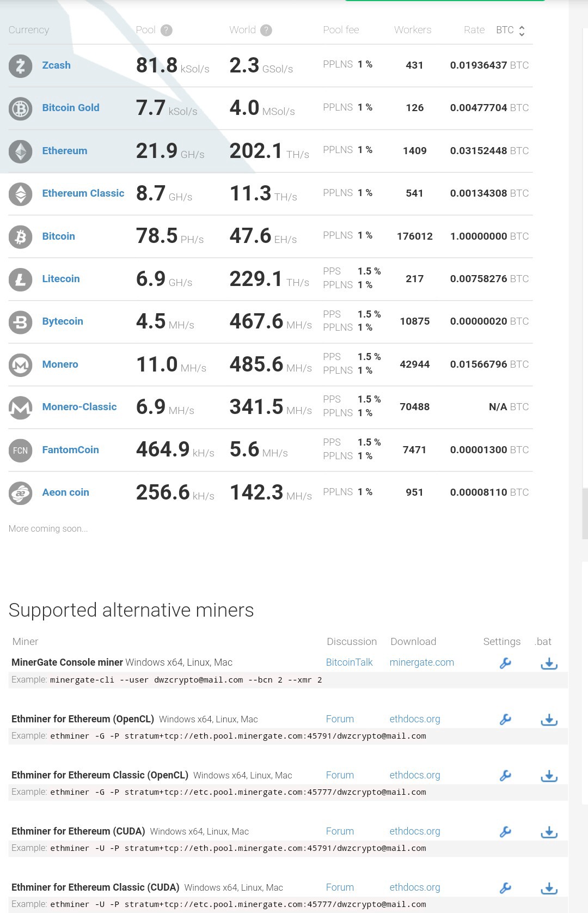The width and height of the screenshot is (588, 913).
Task: Open the Monero pool link
Action: click(60, 364)
